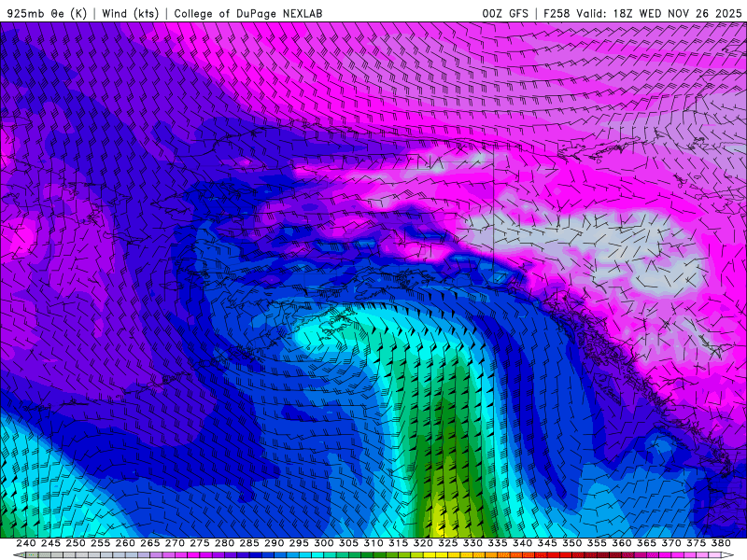
Task: Click the 305 colorbar scale label
Action: click(348, 543)
